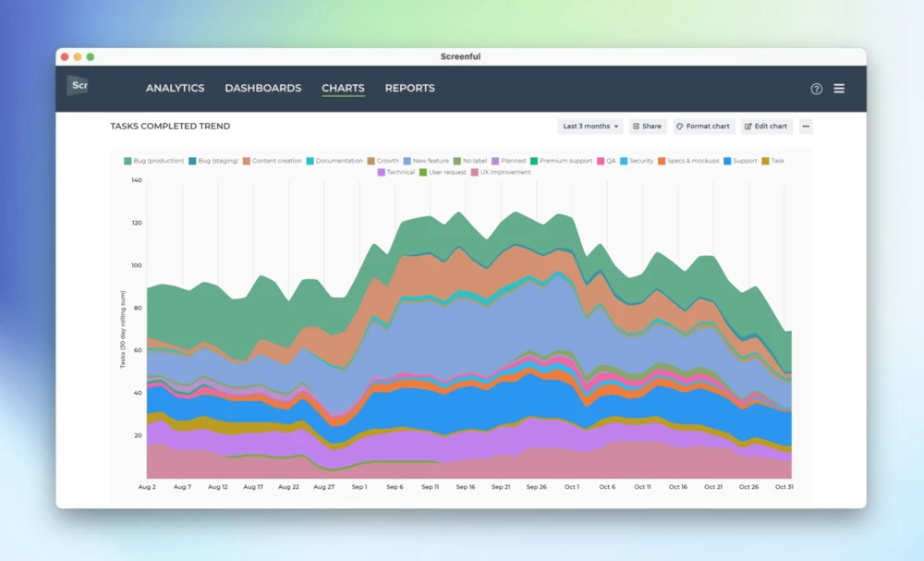Hide the Support series in legend

(740, 161)
